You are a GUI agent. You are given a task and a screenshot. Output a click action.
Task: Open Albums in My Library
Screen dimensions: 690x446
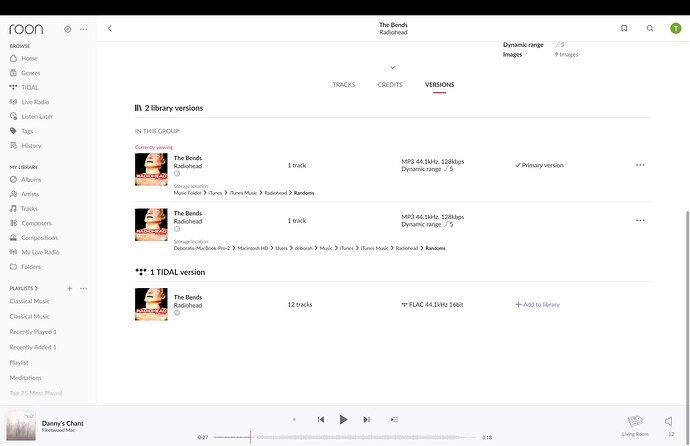(26, 179)
